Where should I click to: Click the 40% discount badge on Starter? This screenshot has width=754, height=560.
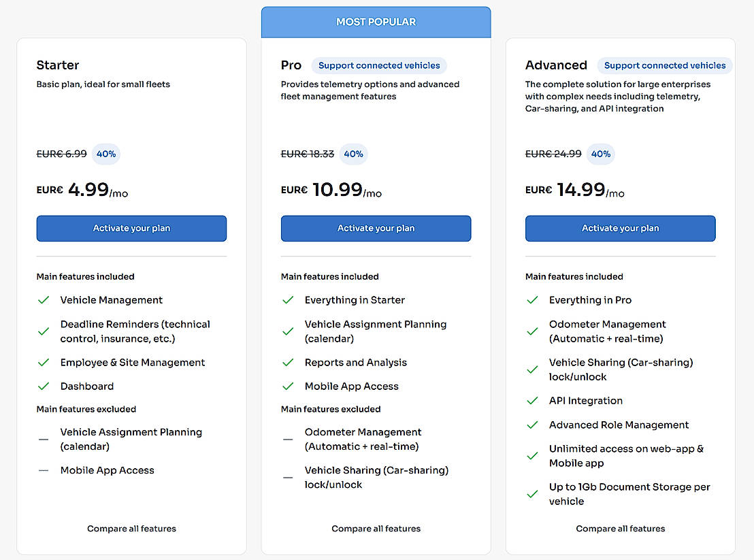[x=105, y=154]
